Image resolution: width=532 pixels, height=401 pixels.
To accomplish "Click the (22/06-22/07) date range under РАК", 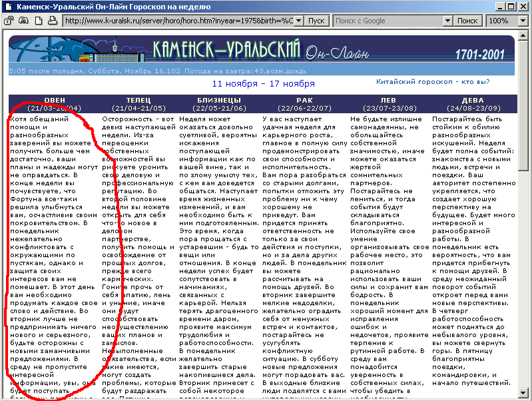I will [x=304, y=109].
